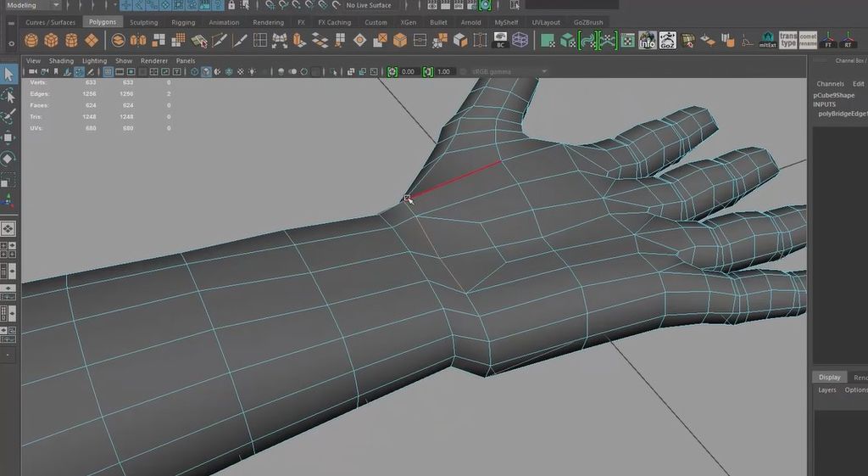Open the Lighting panel menu
This screenshot has height=476, width=868.
94,61
